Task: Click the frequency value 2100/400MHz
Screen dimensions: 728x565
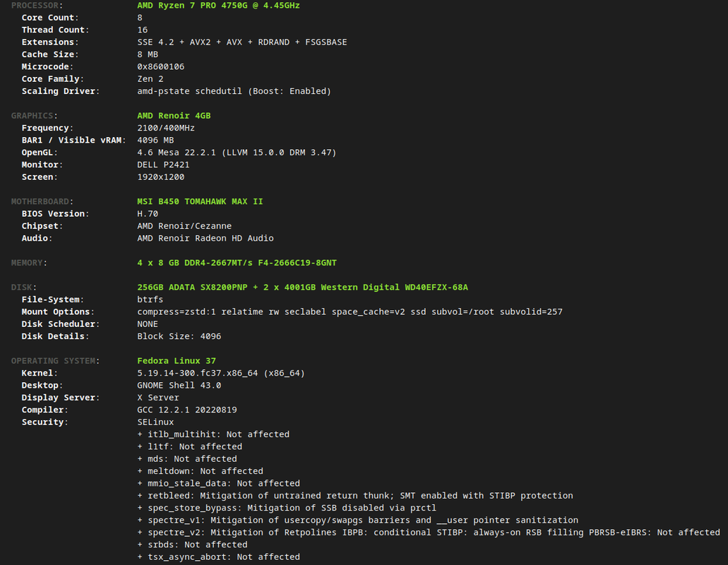Action: 166,128
